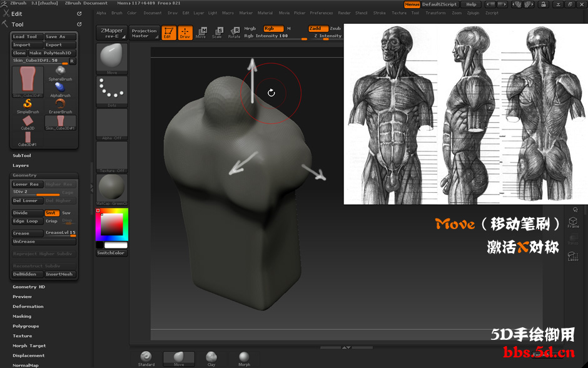Click the Divide button
This screenshot has width=588, height=368.
(28, 213)
